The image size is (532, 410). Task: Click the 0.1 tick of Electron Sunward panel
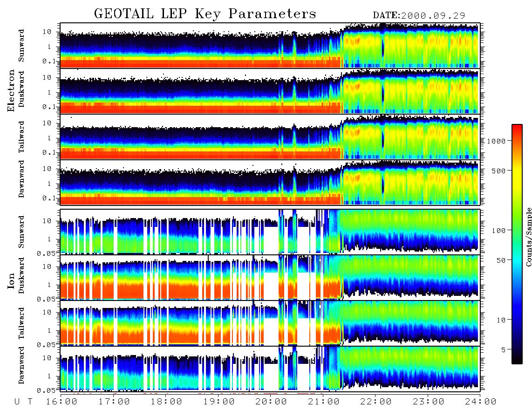(49, 61)
